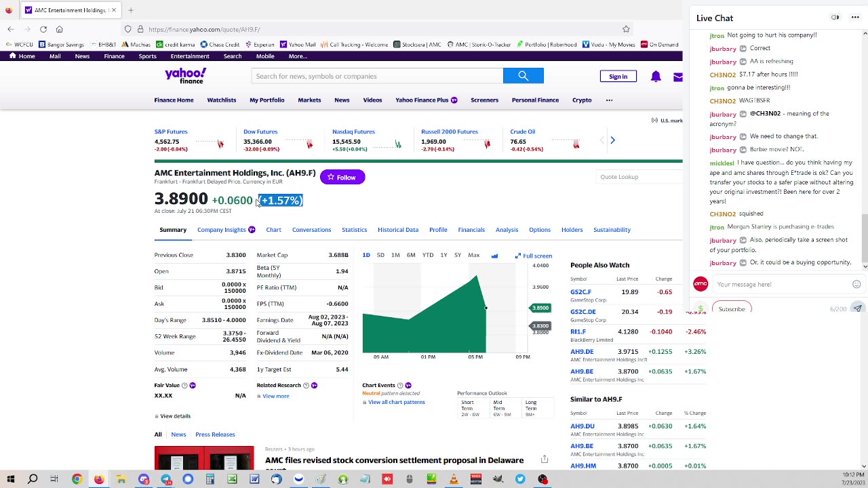Click the Subscribe button under chat

tap(732, 308)
